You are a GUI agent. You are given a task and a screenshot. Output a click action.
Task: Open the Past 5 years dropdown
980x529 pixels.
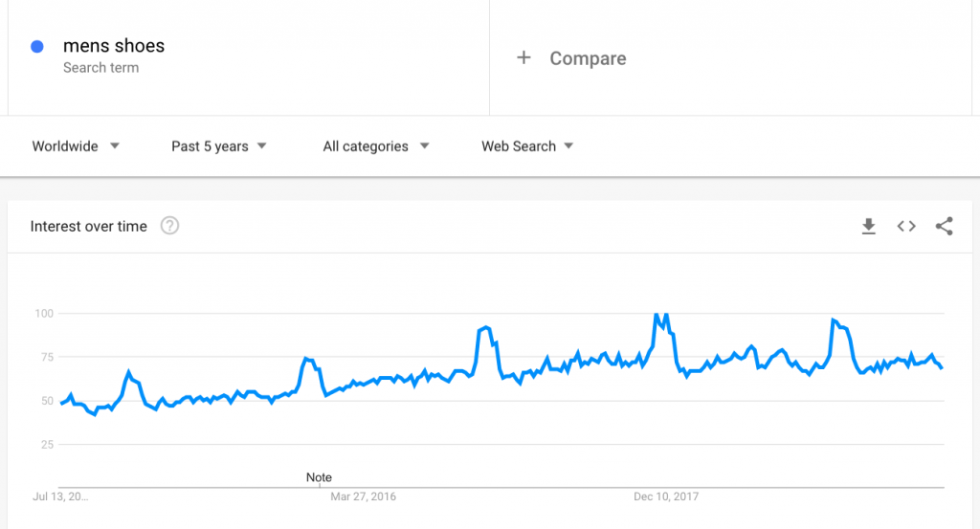click(219, 146)
